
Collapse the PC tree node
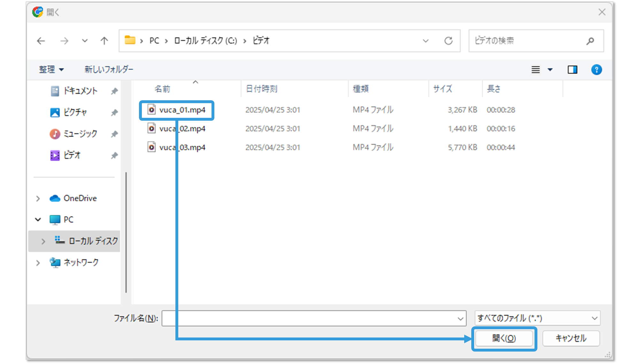[38, 220]
